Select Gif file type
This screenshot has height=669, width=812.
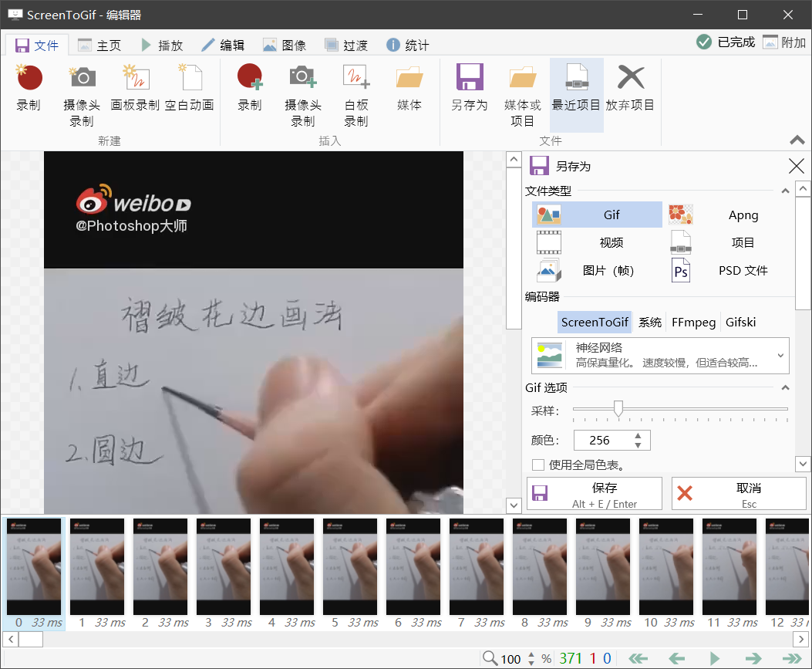click(x=597, y=215)
